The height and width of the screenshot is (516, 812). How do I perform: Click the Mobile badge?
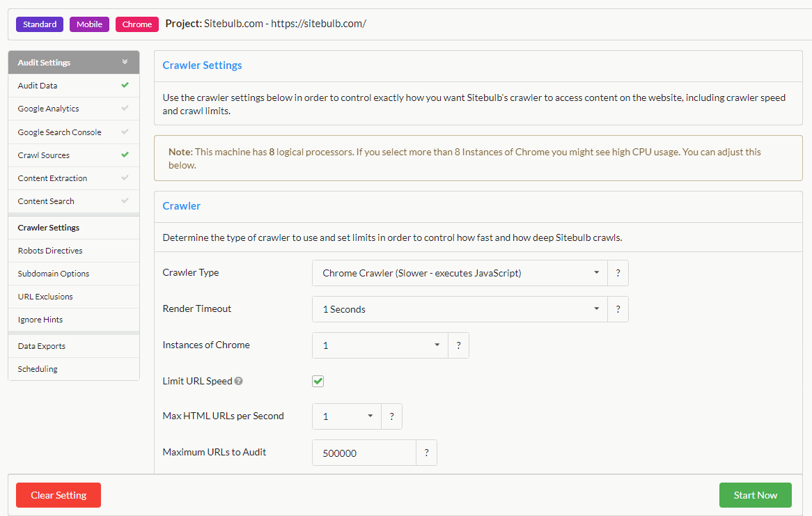click(90, 24)
